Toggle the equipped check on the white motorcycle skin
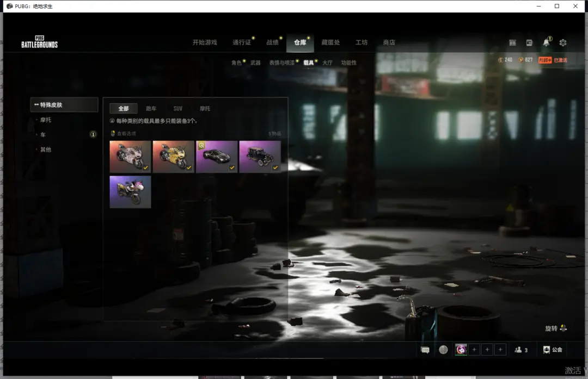 pyautogui.click(x=145, y=167)
